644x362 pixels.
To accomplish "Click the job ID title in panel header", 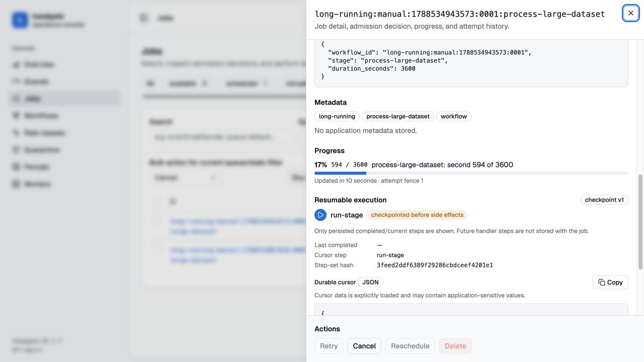I will click(x=460, y=14).
